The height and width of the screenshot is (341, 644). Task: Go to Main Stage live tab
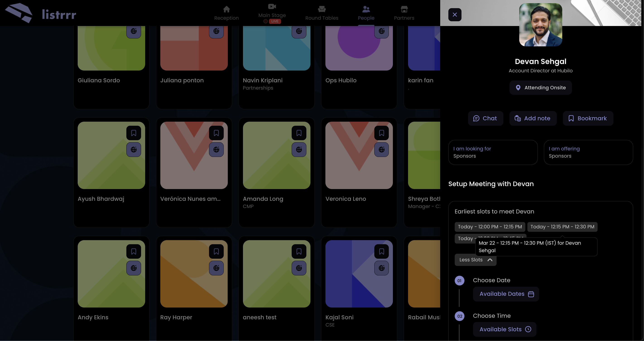(x=272, y=14)
